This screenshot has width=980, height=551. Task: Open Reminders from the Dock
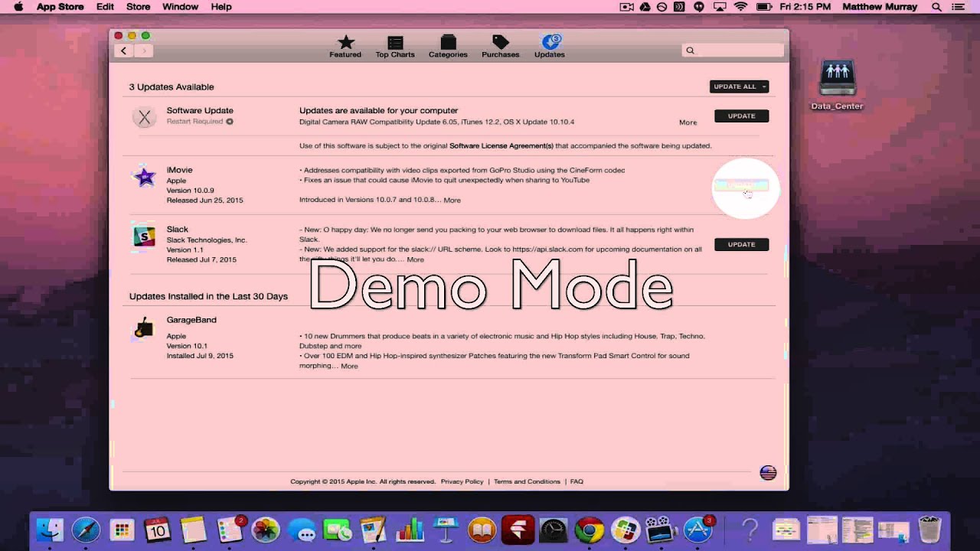(x=230, y=529)
